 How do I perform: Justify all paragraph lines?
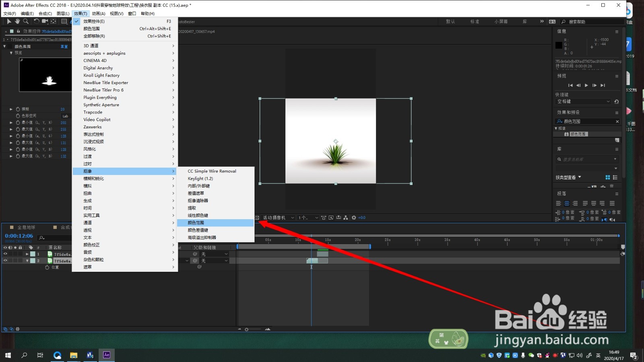point(612,204)
